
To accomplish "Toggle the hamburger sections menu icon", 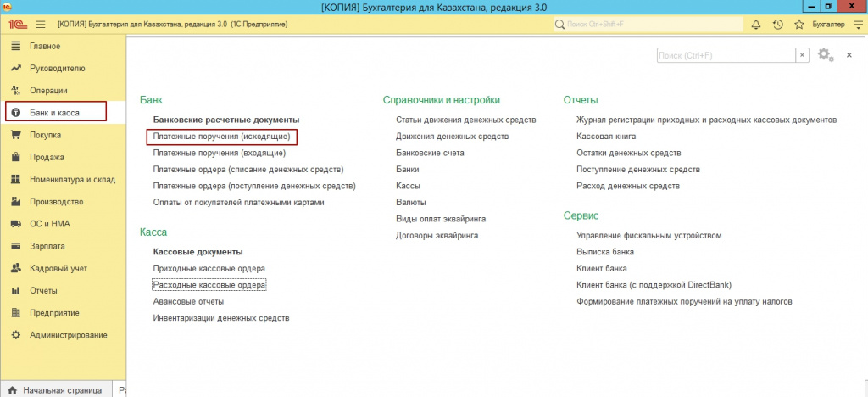I will click(41, 25).
